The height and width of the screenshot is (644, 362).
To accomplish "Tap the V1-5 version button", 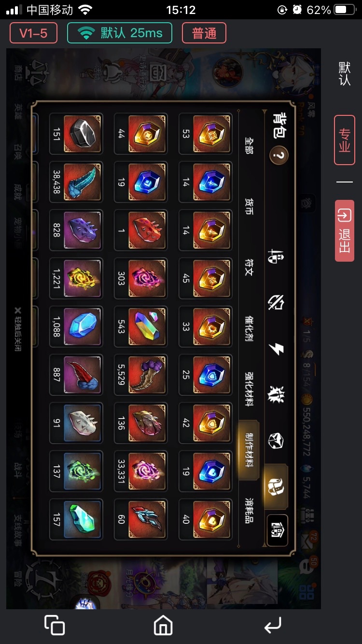I will tap(33, 33).
